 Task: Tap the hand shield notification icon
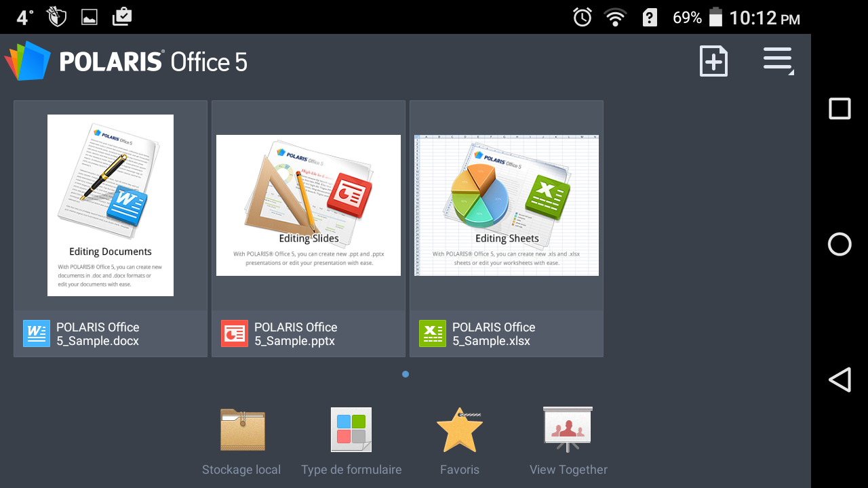[57, 17]
